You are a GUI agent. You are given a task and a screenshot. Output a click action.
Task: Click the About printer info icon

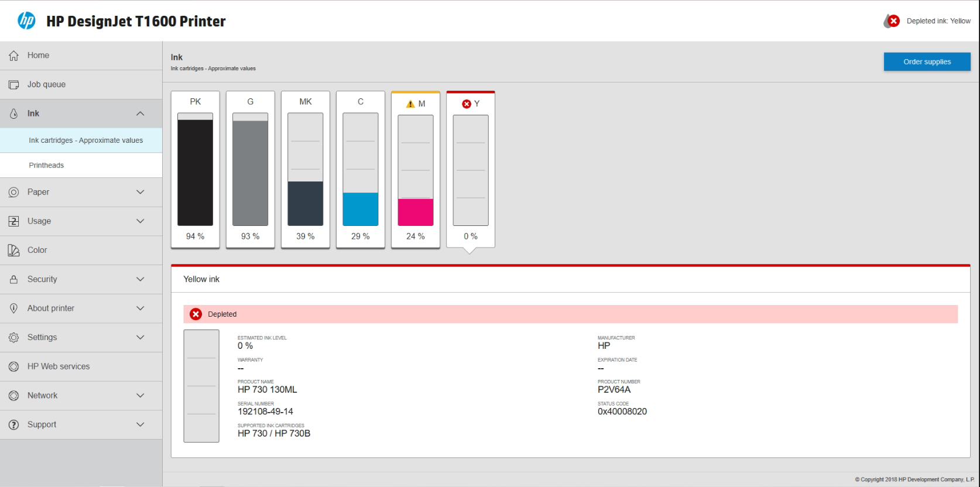coord(13,308)
